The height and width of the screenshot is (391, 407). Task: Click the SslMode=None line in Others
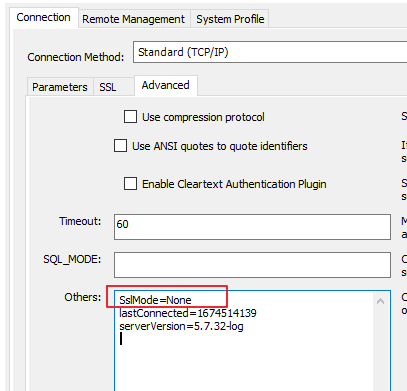(155, 300)
